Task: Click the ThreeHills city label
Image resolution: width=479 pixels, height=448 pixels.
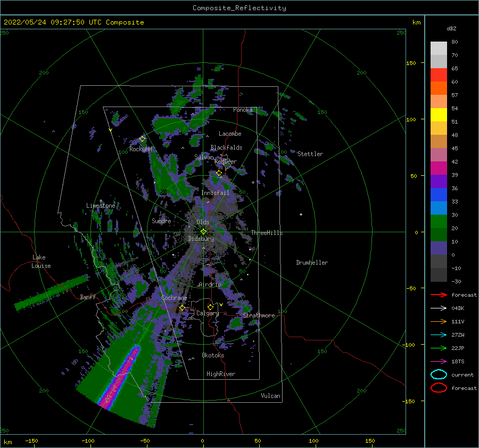Action: tap(267, 233)
